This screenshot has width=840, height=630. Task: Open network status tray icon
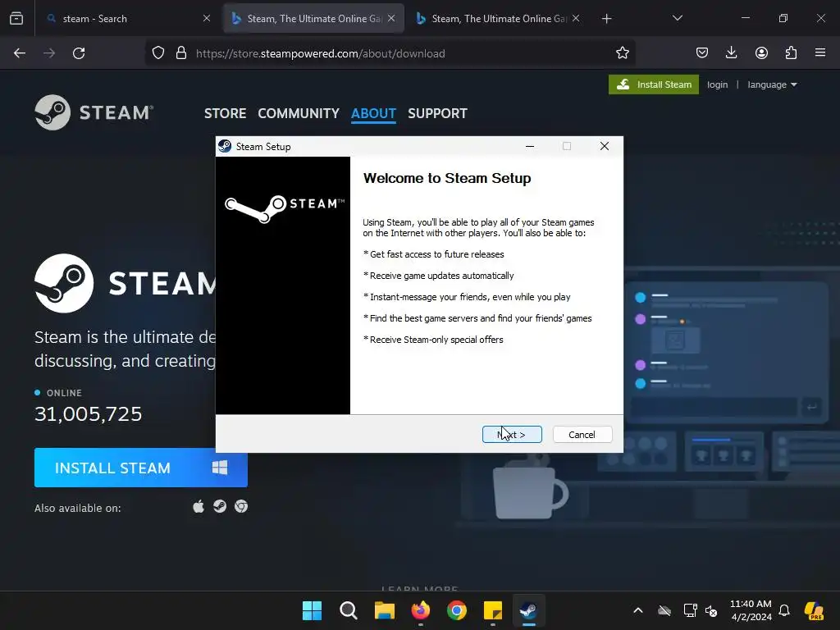[x=690, y=610]
